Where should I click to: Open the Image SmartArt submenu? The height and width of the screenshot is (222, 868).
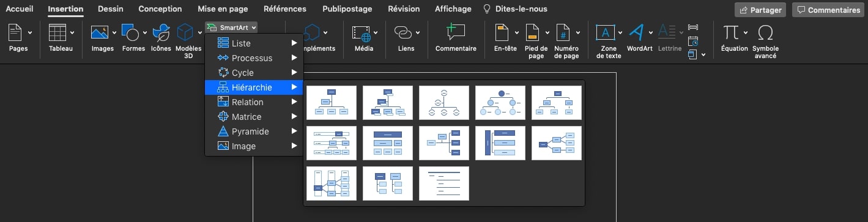[x=254, y=146]
